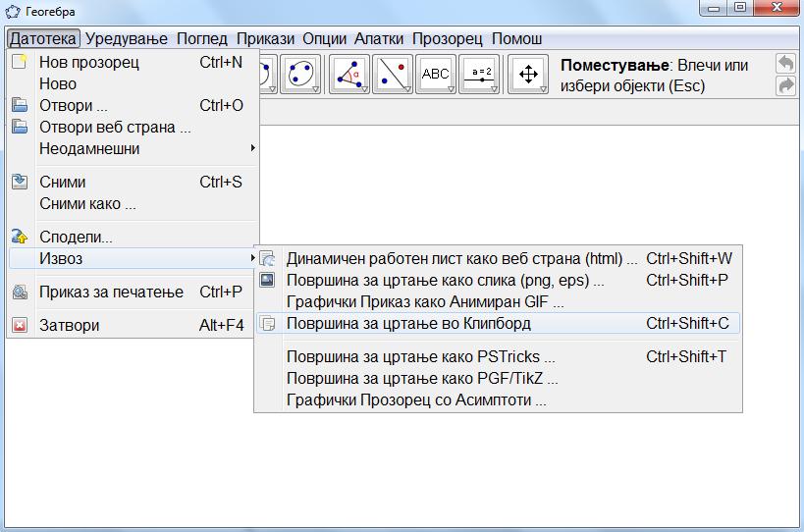Click the print preview icon

coord(20,292)
